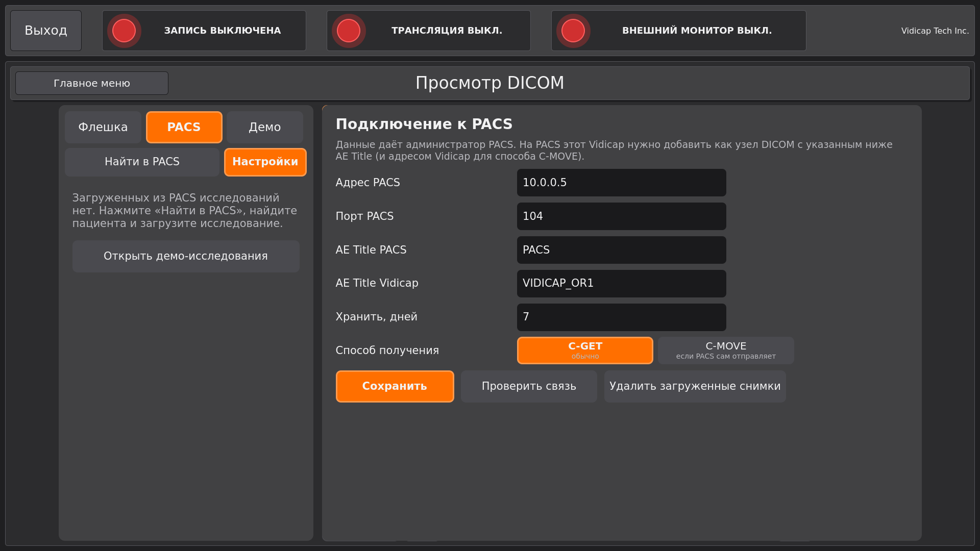Click the AE Title Vidicap label text
This screenshot has height=551, width=980.
377,283
